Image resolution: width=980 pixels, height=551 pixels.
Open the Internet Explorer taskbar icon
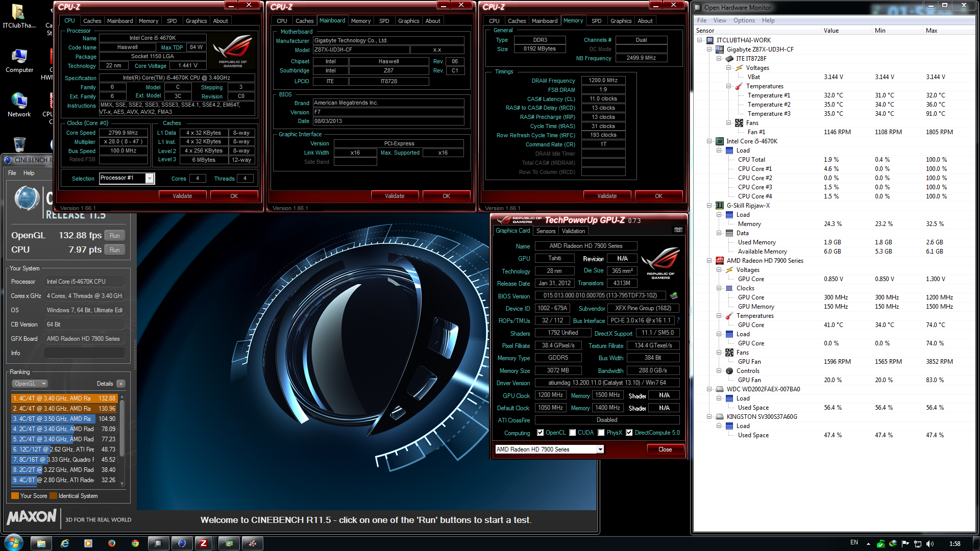pyautogui.click(x=65, y=543)
